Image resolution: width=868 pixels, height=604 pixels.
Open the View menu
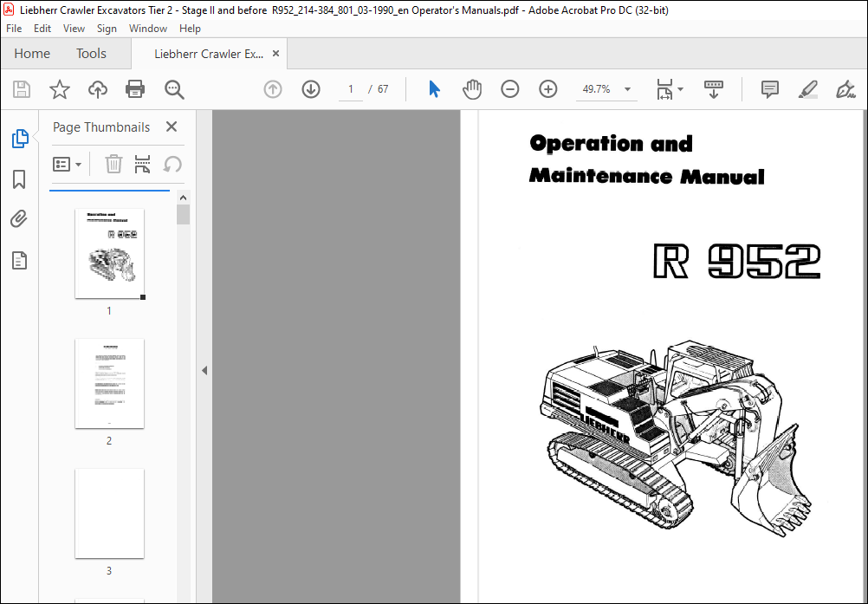74,29
